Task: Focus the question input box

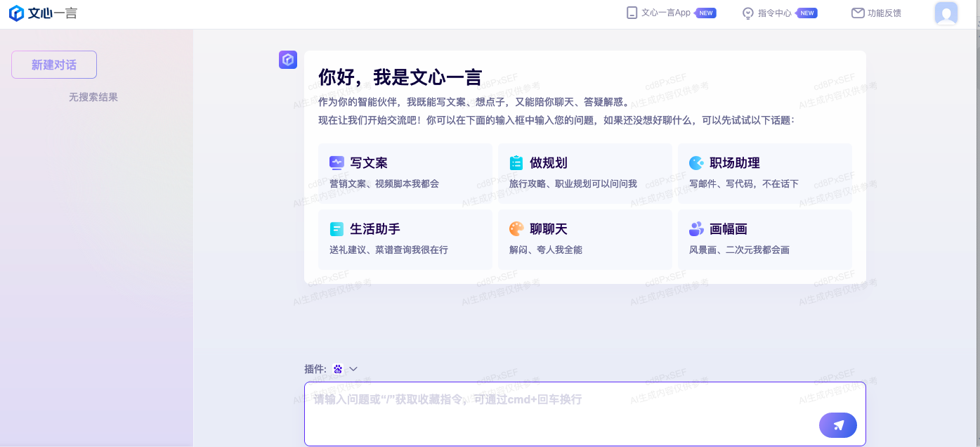Action: [x=585, y=413]
